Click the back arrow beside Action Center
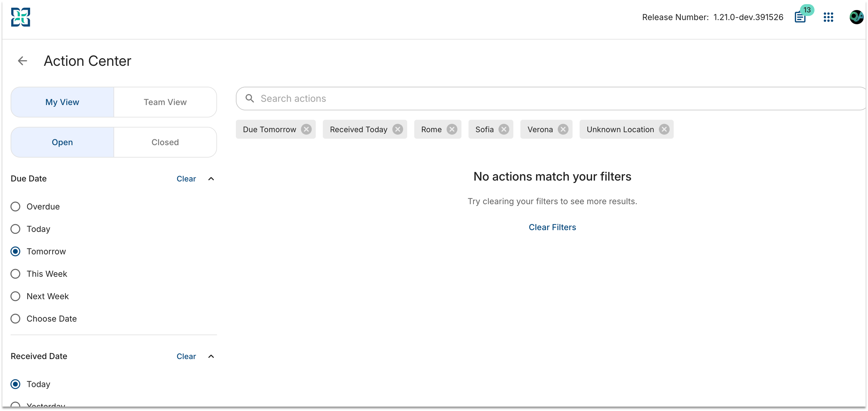The width and height of the screenshot is (868, 411). (22, 61)
